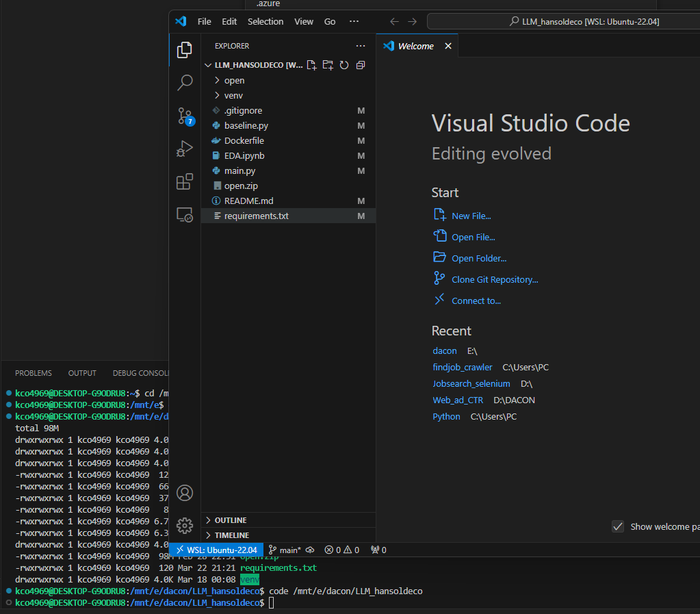Refresh the Explorer file tree

click(x=343, y=65)
